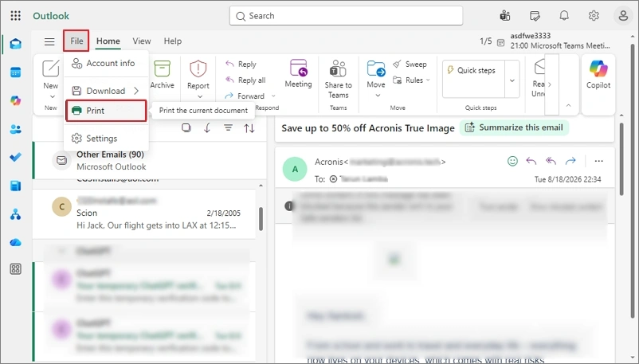Click forward arrow in message header
The width and height of the screenshot is (639, 364).
570,161
